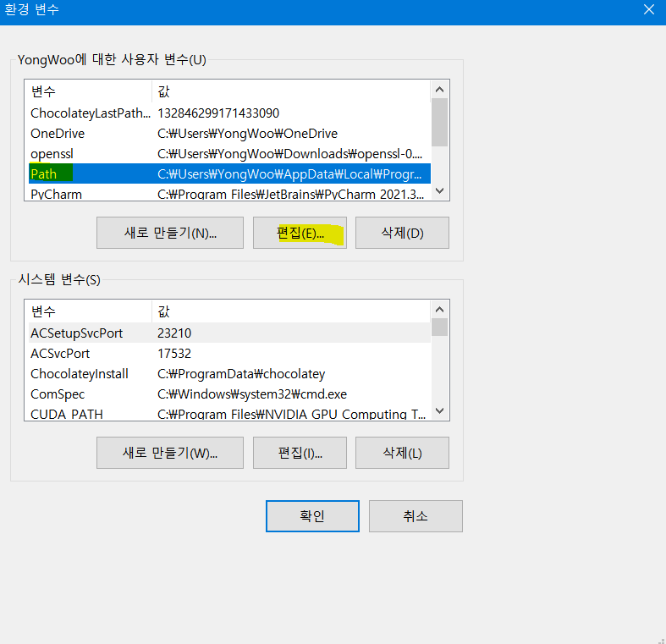Click system list scroll up arrow
The image size is (666, 644).
[x=439, y=309]
